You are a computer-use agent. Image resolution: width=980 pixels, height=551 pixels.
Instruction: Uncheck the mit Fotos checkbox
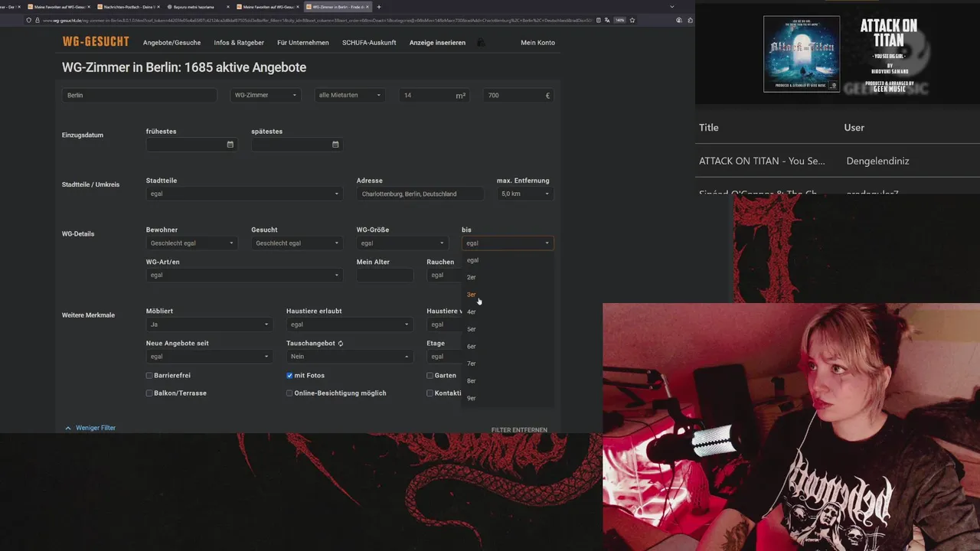tap(289, 376)
